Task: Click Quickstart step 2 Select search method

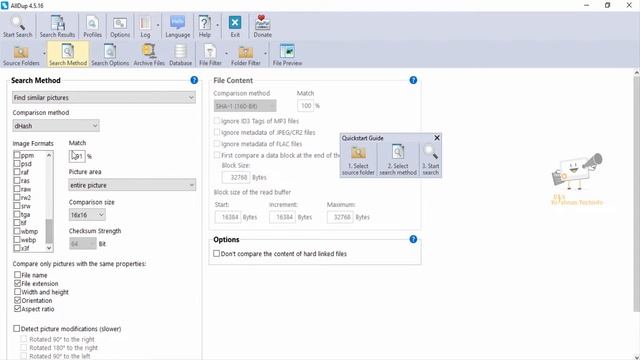Action: 398,160
